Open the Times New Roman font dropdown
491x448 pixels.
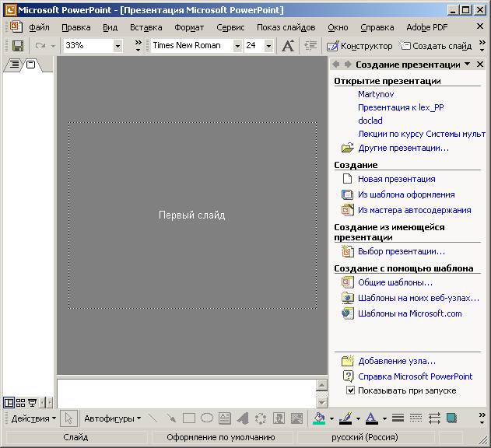pos(237,46)
